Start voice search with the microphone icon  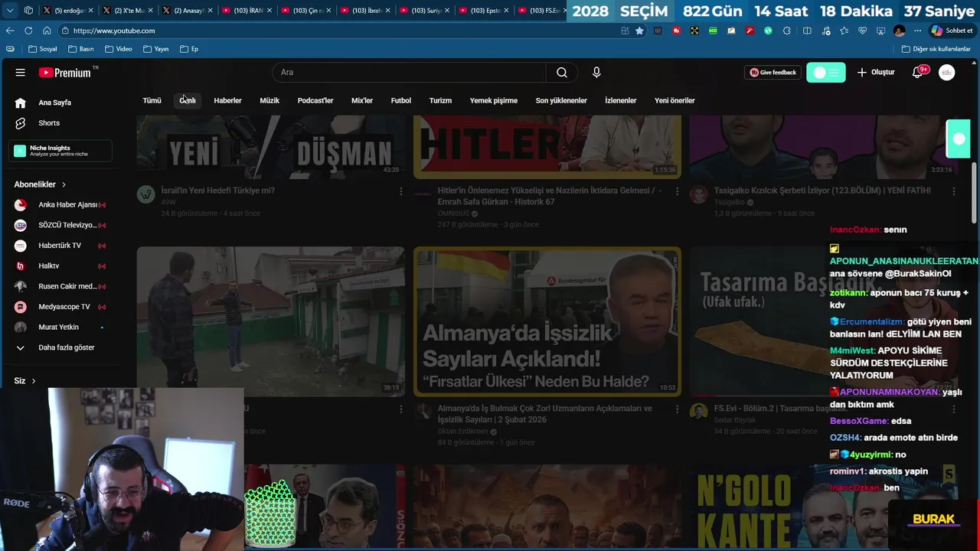[596, 73]
